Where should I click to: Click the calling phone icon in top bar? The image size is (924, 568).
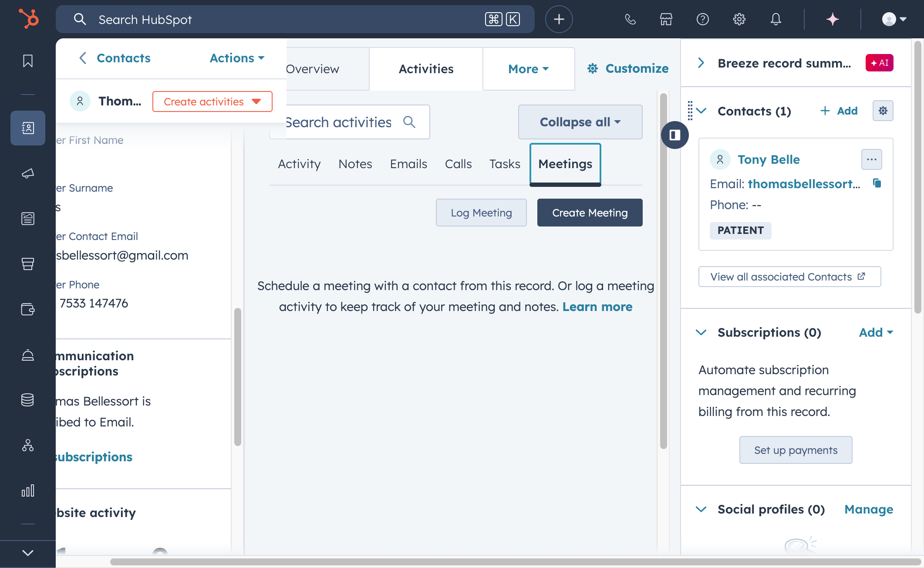pos(630,19)
